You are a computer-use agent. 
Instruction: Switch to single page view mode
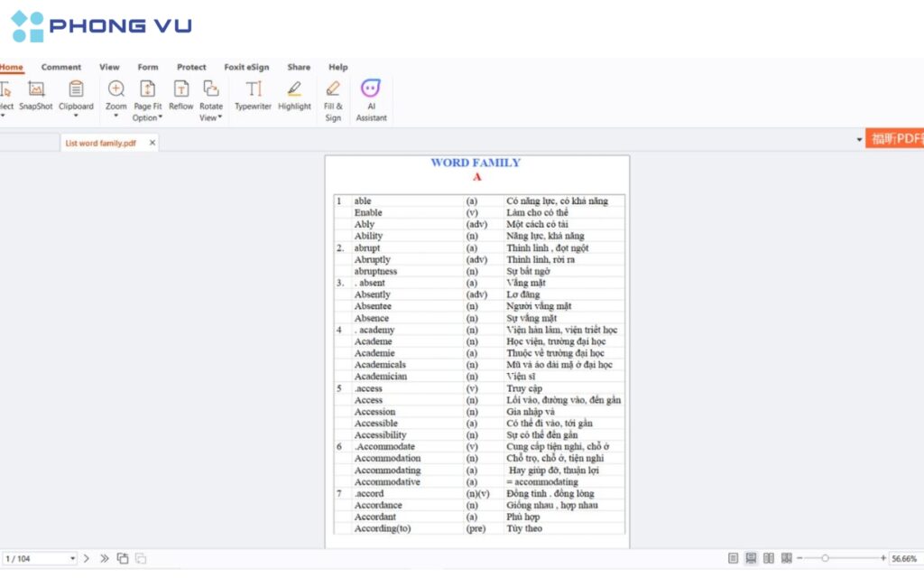[733, 559]
